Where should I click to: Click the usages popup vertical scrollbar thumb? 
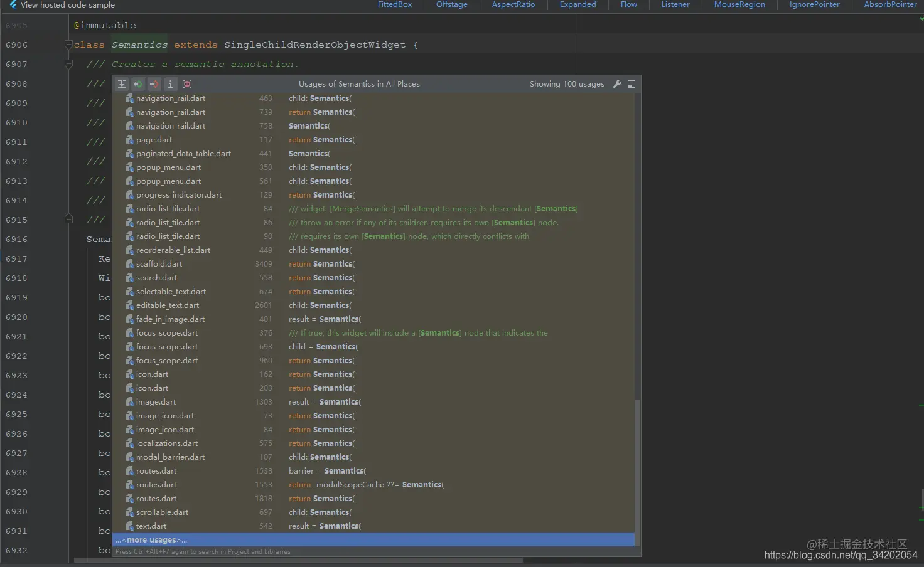point(638,472)
